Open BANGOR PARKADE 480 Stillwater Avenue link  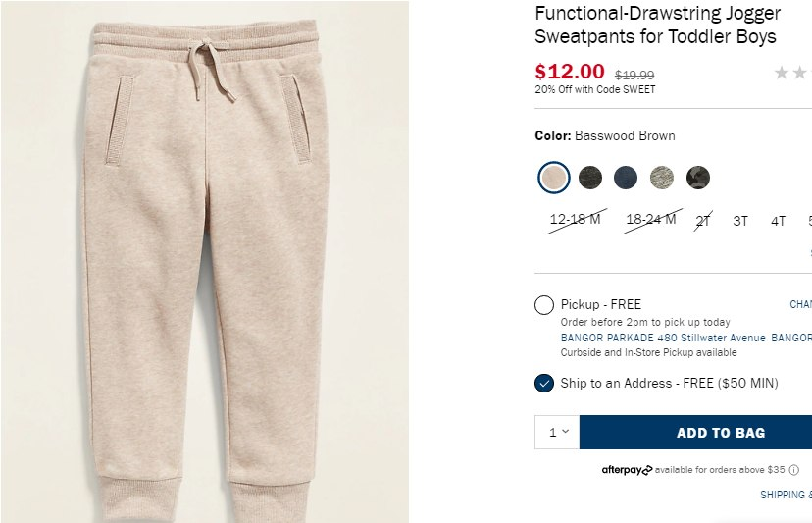click(663, 338)
